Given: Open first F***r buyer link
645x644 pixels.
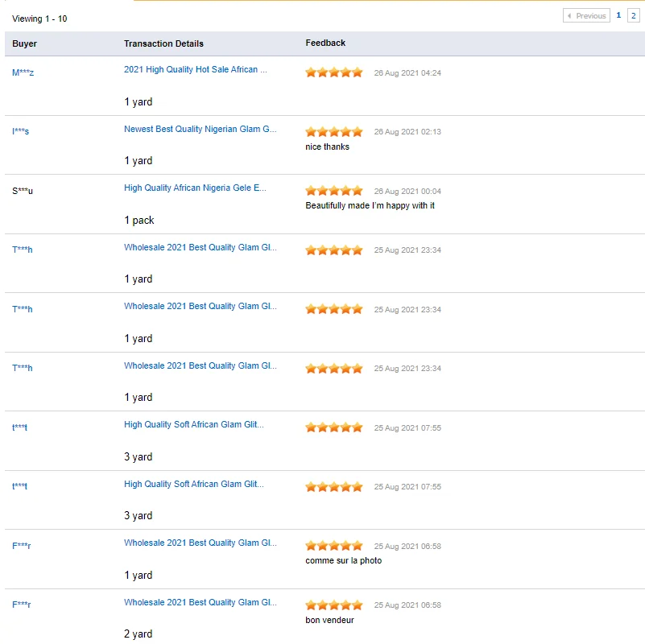Looking at the screenshot, I should [x=22, y=546].
